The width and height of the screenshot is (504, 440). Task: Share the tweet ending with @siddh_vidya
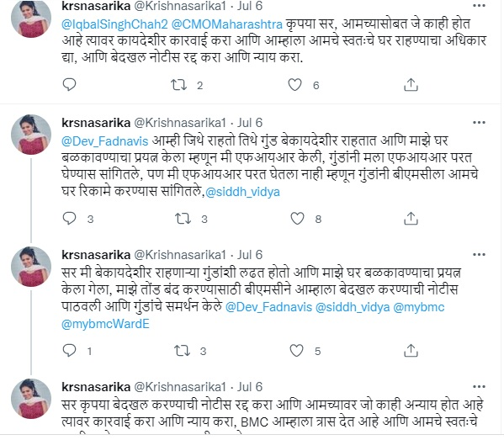pyautogui.click(x=411, y=219)
